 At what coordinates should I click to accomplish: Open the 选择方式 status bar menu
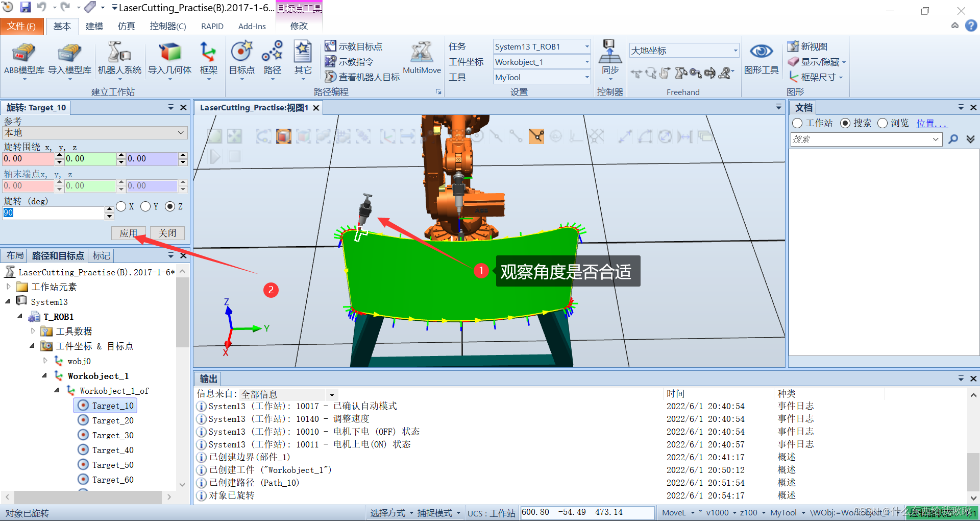click(391, 513)
